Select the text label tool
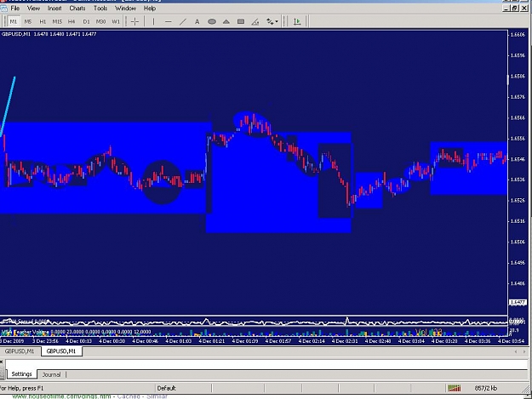The height and width of the screenshot is (399, 532). (197, 22)
